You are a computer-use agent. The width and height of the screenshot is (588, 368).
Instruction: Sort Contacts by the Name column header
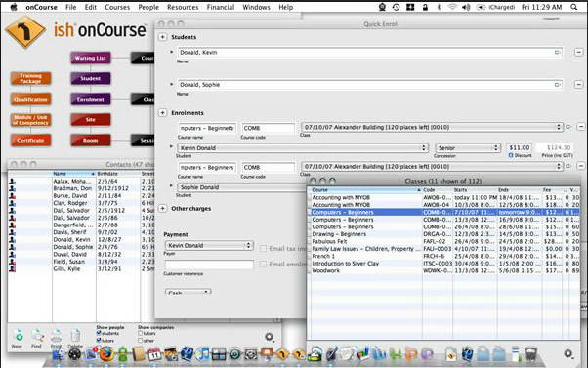pos(74,174)
